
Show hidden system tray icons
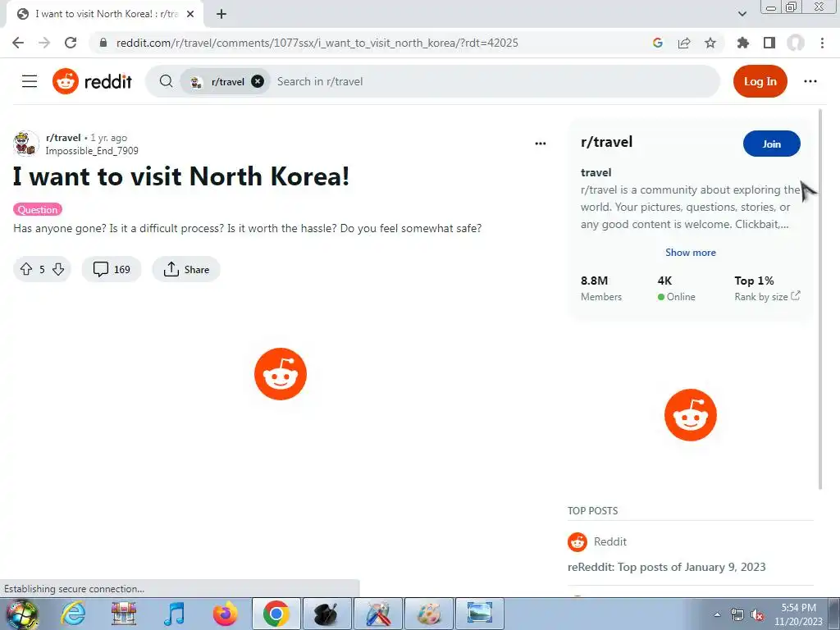tap(717, 614)
